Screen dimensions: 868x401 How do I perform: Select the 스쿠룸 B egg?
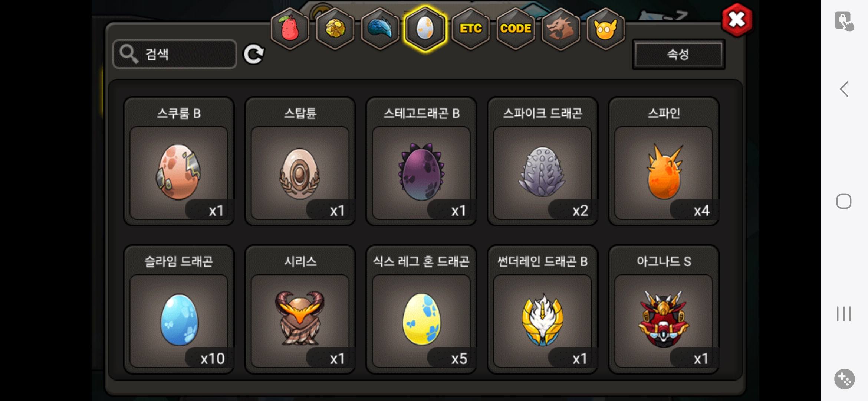pos(179,161)
